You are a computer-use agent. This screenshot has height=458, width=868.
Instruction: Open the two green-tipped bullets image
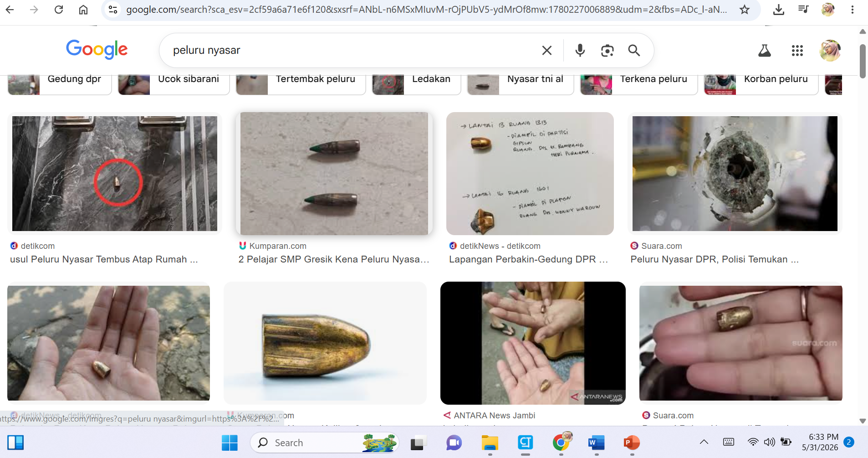pyautogui.click(x=334, y=174)
